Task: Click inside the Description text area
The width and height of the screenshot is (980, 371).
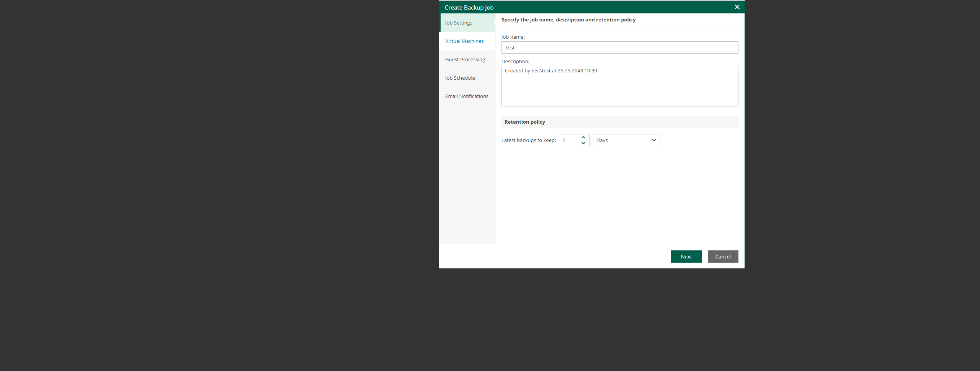Action: click(x=620, y=86)
